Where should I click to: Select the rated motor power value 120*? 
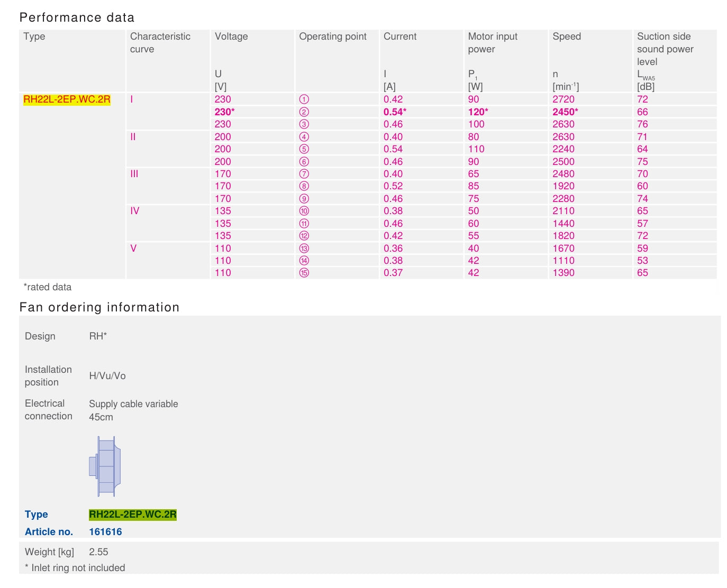[478, 112]
